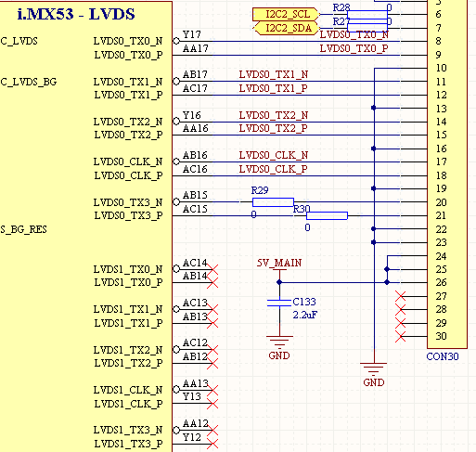Select red net label LVDS0_TX2_P
The width and height of the screenshot is (476, 452).
(274, 128)
